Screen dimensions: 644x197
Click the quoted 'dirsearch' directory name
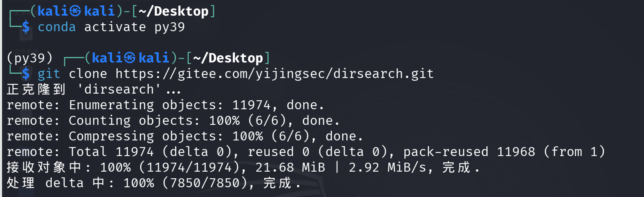(x=119, y=89)
